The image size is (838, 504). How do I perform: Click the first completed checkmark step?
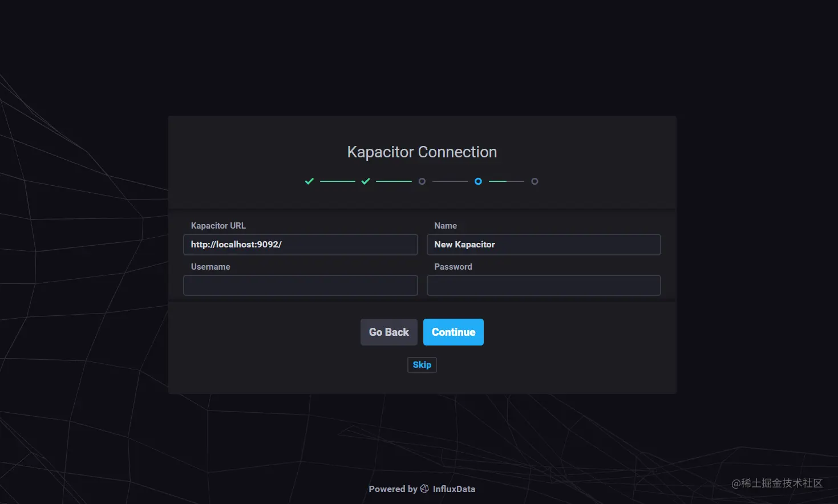(x=309, y=181)
